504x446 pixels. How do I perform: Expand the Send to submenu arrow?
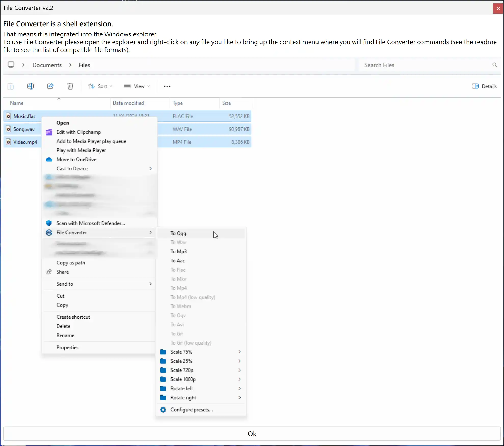tap(150, 284)
